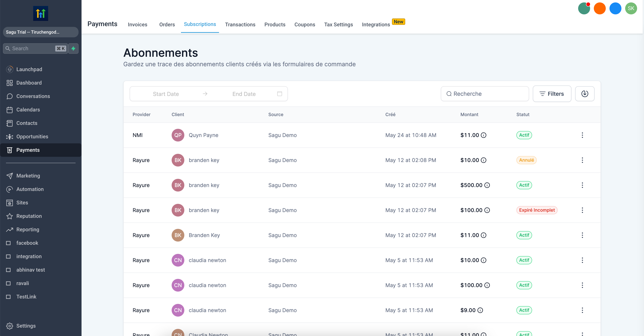Expand options for Expiré Incomplet subscription
Viewport: 644px width, 336px height.
[582, 210]
